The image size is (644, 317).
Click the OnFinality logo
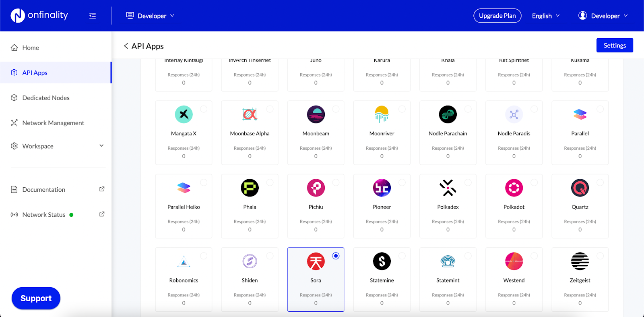[39, 15]
